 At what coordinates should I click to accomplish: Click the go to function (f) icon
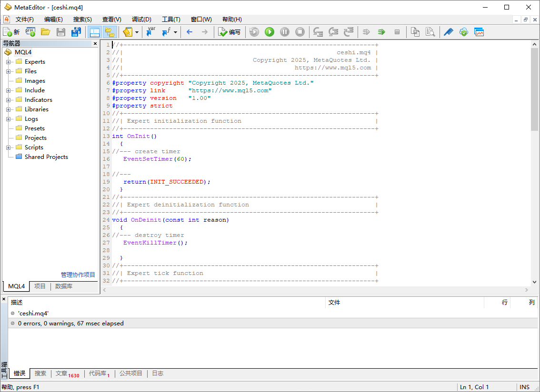pyautogui.click(x=167, y=32)
